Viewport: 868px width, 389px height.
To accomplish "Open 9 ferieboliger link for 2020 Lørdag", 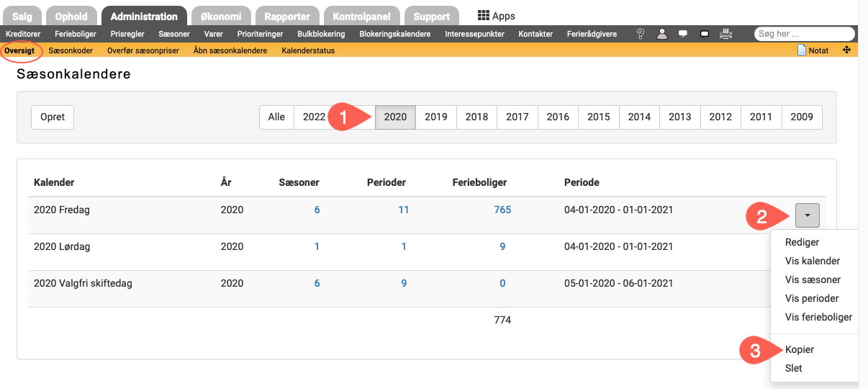I will click(x=502, y=246).
